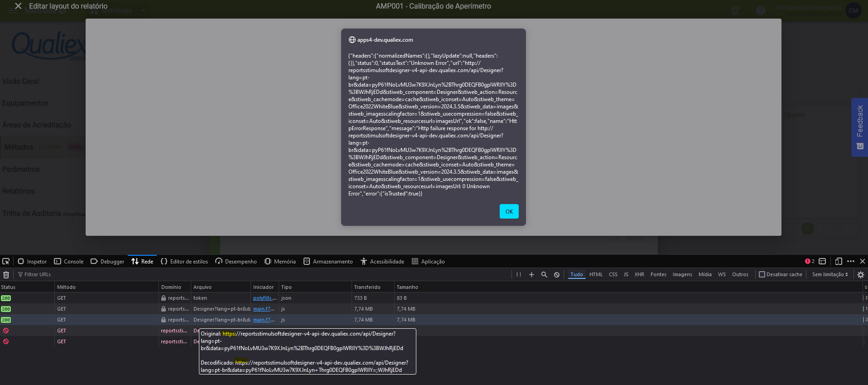Sort by the Transferido column header
The height and width of the screenshot is (385, 868).
pos(373,287)
